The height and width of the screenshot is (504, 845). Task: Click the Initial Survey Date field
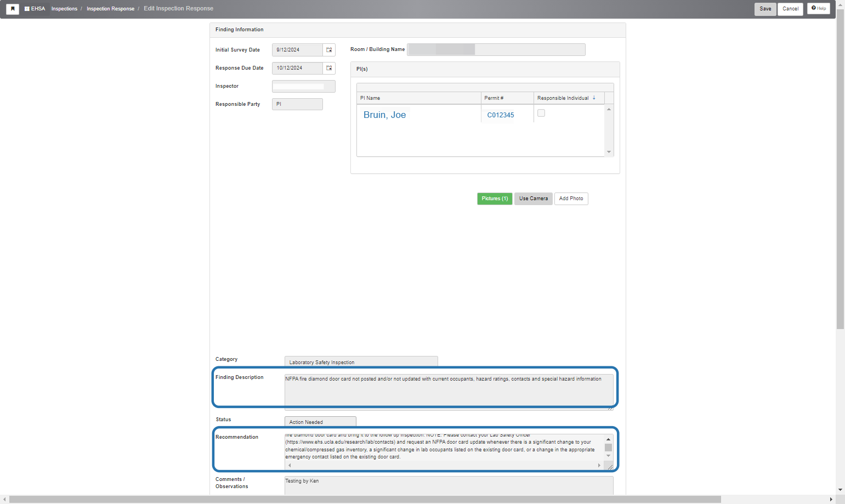pos(297,50)
